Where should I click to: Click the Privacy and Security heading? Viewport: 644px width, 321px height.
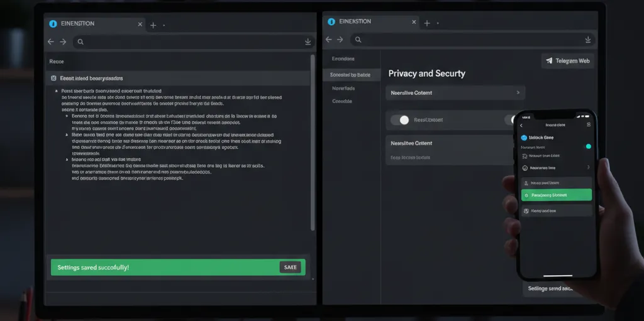[427, 73]
